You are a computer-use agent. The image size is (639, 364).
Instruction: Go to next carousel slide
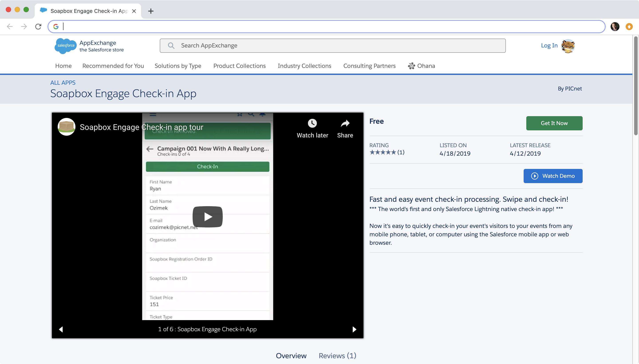[354, 329]
